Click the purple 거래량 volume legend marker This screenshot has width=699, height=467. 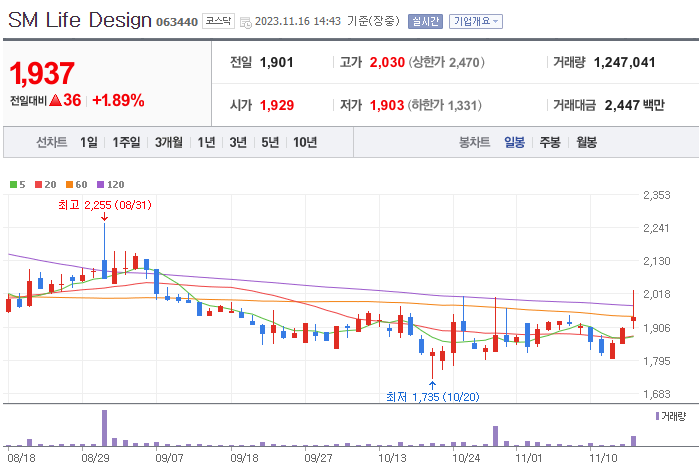(x=657, y=416)
